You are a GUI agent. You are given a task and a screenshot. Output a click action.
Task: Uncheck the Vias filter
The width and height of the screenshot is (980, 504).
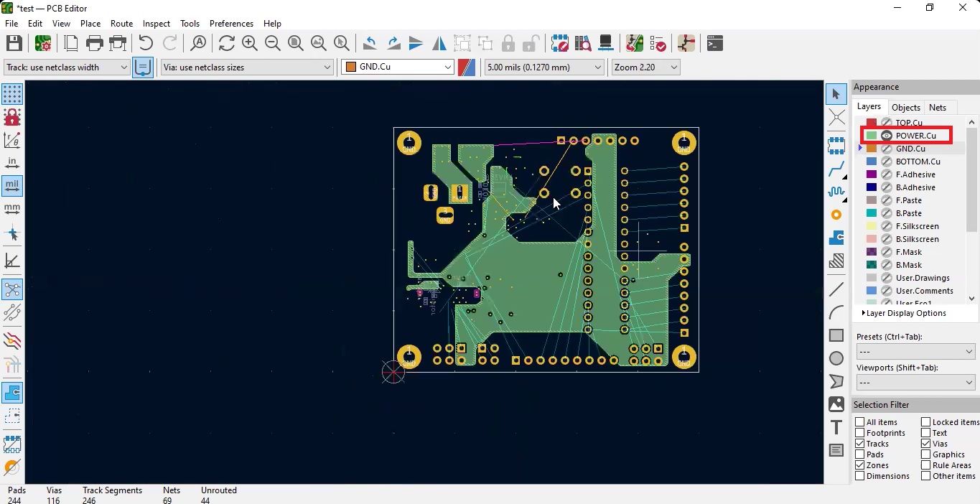pos(926,444)
